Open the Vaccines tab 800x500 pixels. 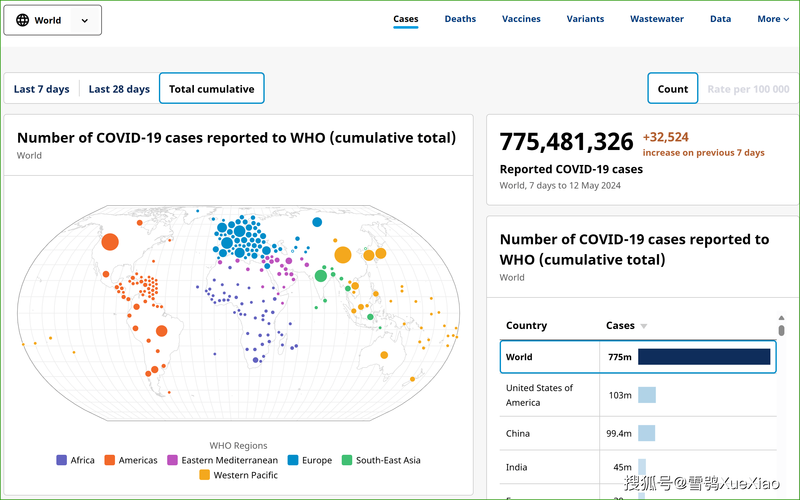521,19
